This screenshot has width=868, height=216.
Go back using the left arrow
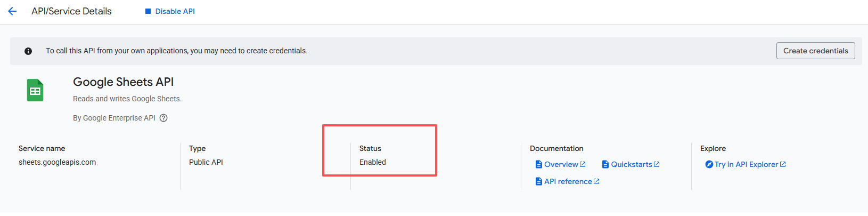coord(12,11)
